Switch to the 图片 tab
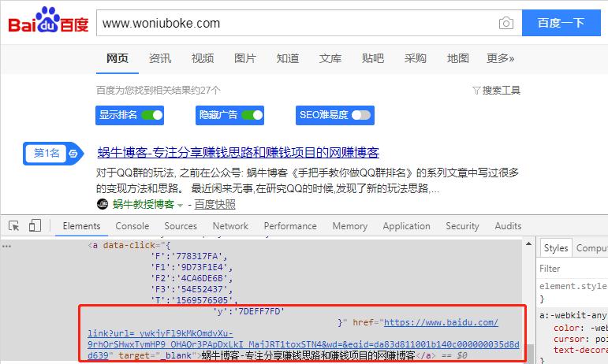Screen dimensions: 608x364 pyautogui.click(x=245, y=58)
